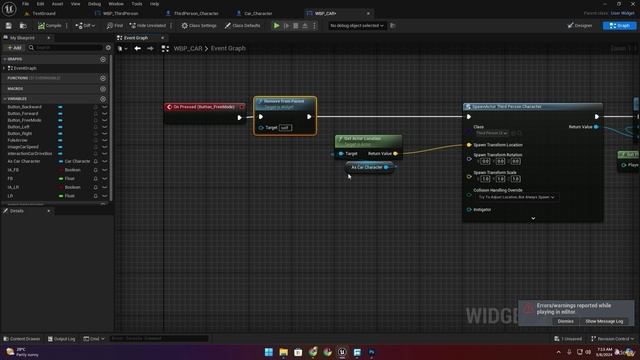Switch to Graph mode
Viewport: 640px width, 360px height.
(x=619, y=26)
